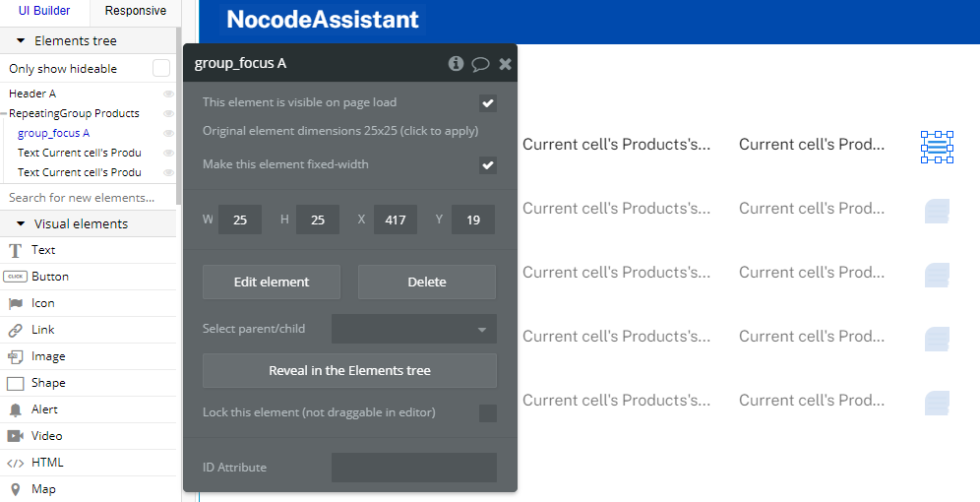
Task: Select the HTML code element icon
Action: tap(15, 463)
